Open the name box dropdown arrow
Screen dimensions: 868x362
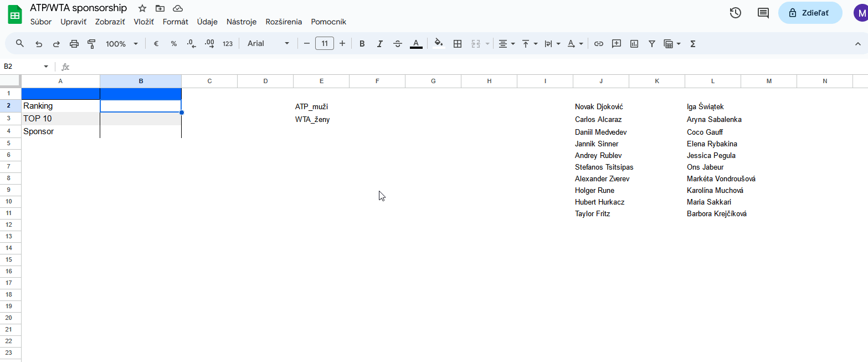[x=46, y=67]
